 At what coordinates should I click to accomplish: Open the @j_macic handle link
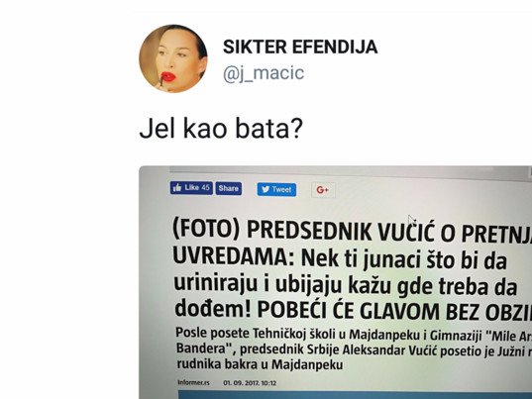click(264, 73)
